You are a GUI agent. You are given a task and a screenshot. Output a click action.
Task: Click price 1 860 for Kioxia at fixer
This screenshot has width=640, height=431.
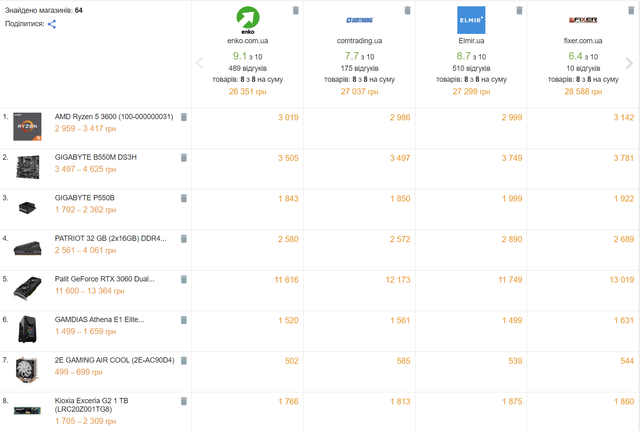624,402
